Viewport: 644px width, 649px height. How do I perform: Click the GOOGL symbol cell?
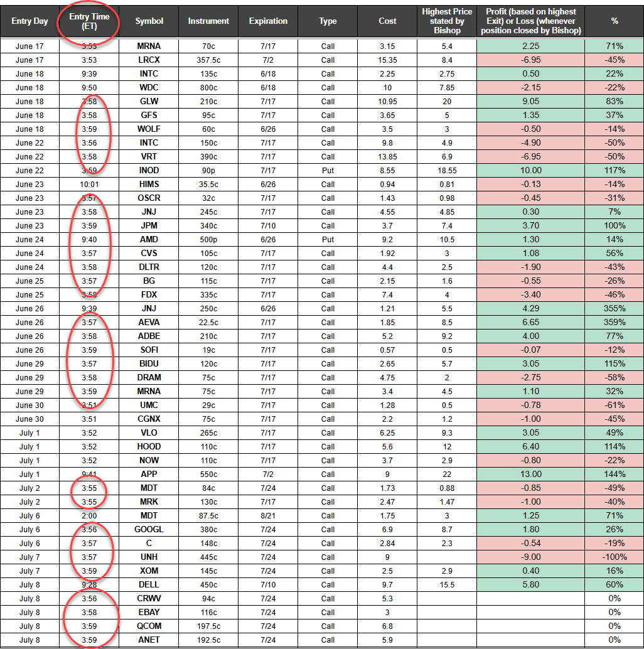(x=149, y=529)
